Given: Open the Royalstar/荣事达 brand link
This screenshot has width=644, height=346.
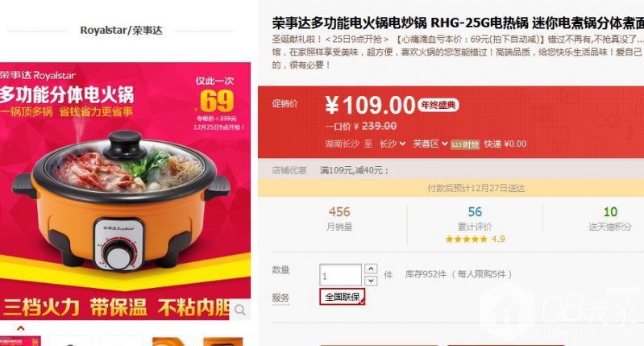Looking at the screenshot, I should coord(121,31).
